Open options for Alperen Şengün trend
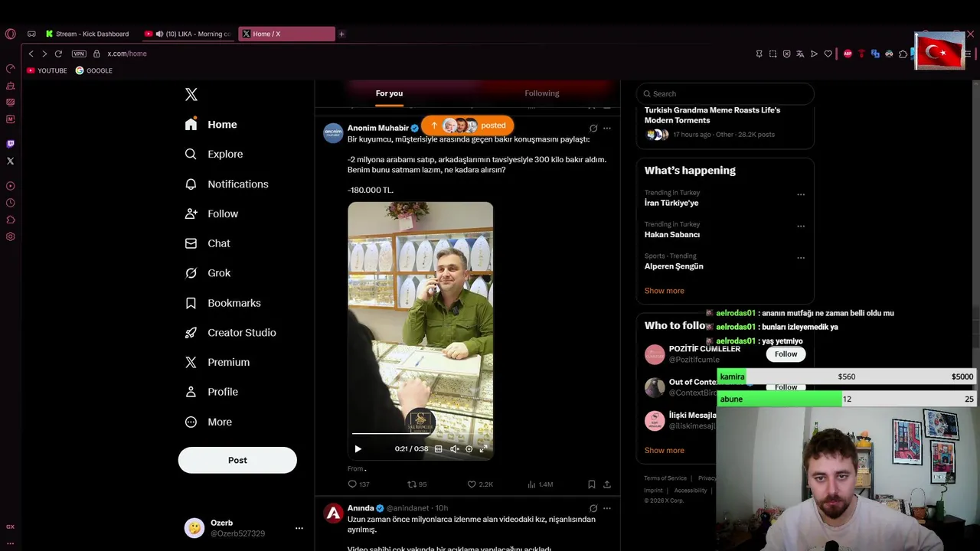This screenshot has width=980, height=551. point(801,258)
